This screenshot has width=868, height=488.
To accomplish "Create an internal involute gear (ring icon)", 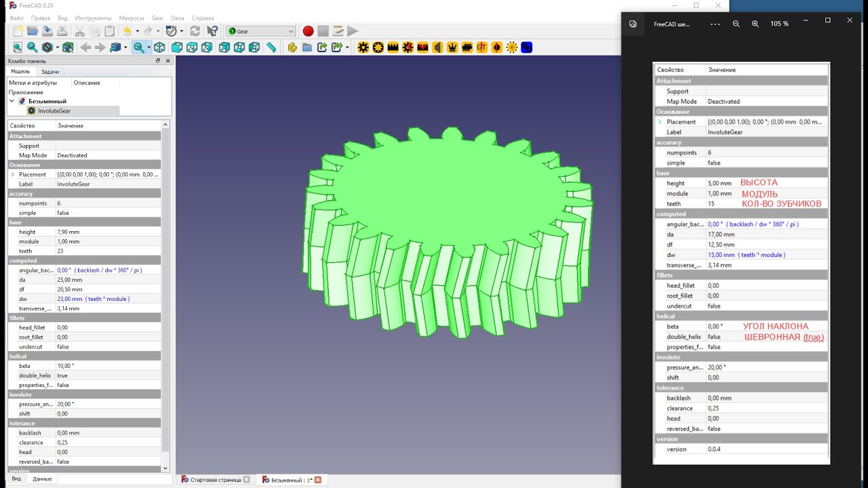I will point(378,47).
